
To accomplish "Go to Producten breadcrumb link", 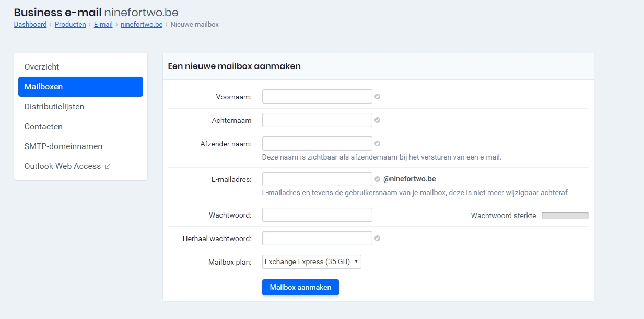I will point(70,25).
